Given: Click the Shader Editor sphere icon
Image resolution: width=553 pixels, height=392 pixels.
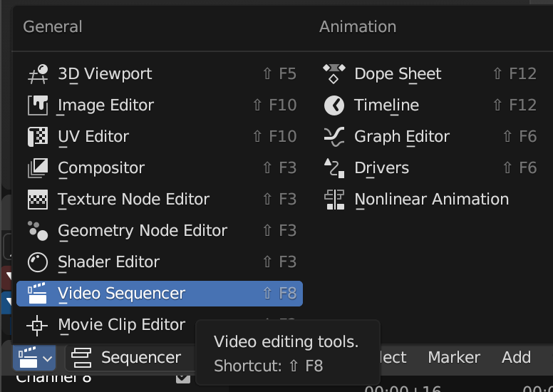Looking at the screenshot, I should (38, 262).
